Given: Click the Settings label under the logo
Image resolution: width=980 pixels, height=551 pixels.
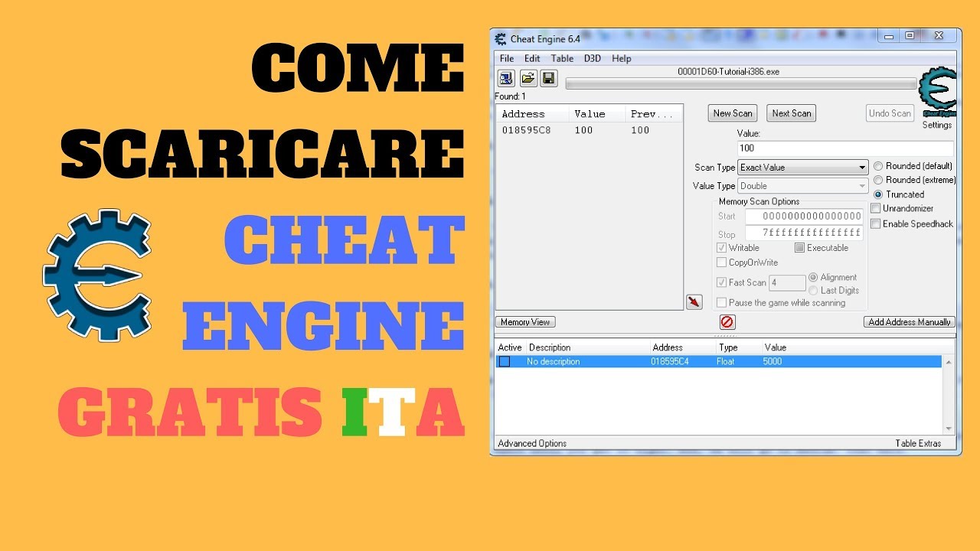Looking at the screenshot, I should point(937,125).
